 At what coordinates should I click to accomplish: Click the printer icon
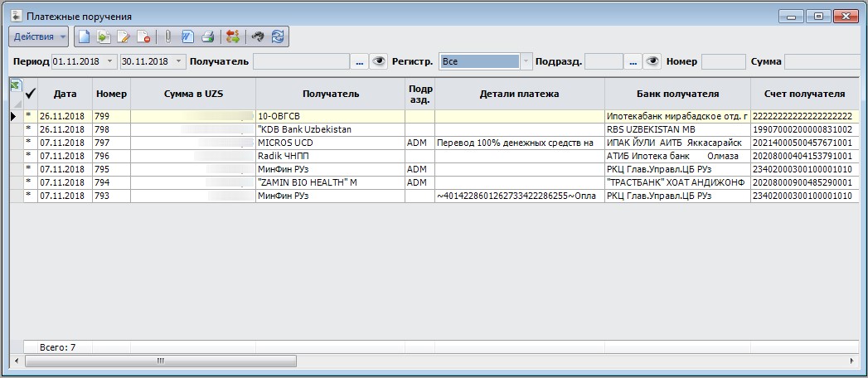(x=207, y=37)
